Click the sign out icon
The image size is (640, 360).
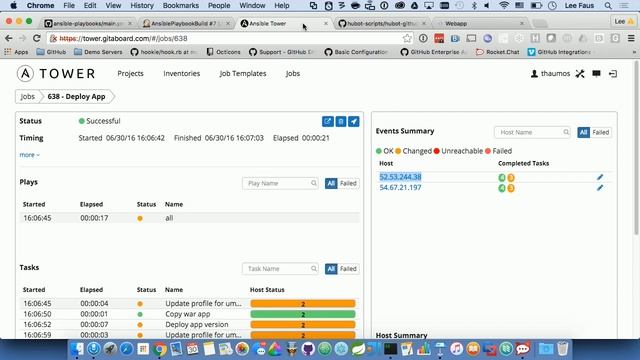[613, 73]
